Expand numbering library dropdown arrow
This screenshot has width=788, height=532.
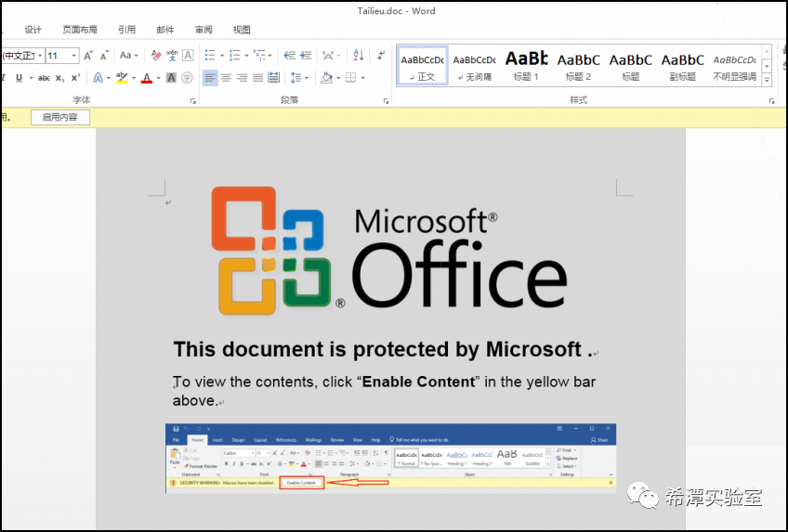click(246, 56)
